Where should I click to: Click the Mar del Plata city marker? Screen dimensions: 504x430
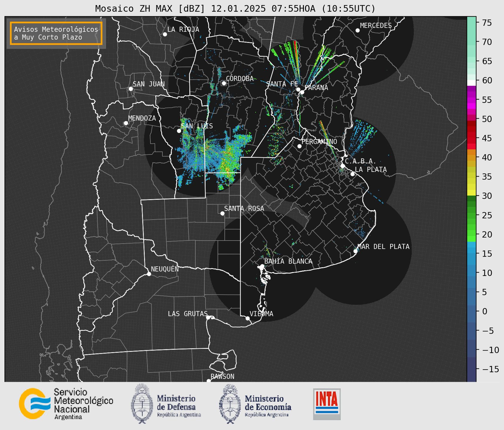(356, 251)
